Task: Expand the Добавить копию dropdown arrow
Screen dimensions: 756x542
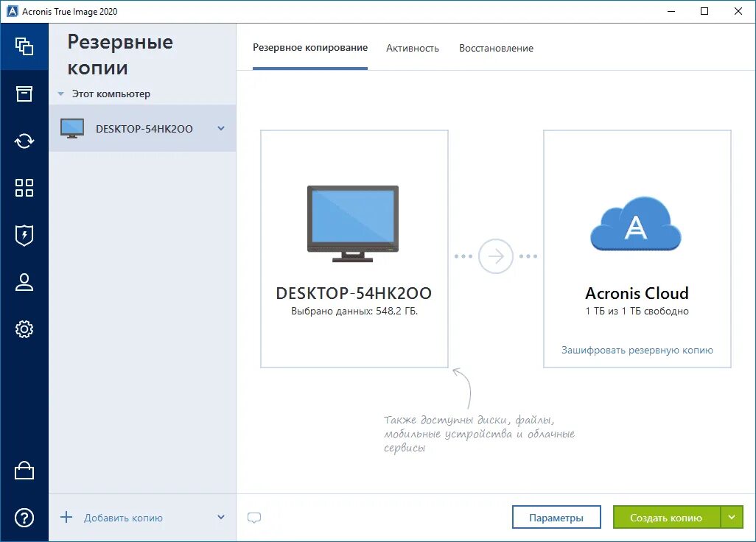Action: (x=220, y=518)
